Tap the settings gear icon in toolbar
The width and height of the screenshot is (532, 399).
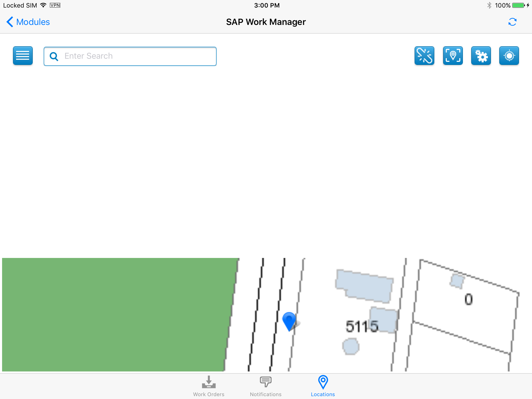click(x=481, y=56)
